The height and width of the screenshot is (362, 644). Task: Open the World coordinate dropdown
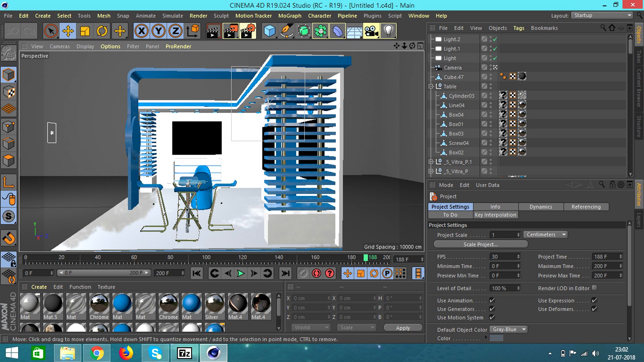pyautogui.click(x=311, y=327)
